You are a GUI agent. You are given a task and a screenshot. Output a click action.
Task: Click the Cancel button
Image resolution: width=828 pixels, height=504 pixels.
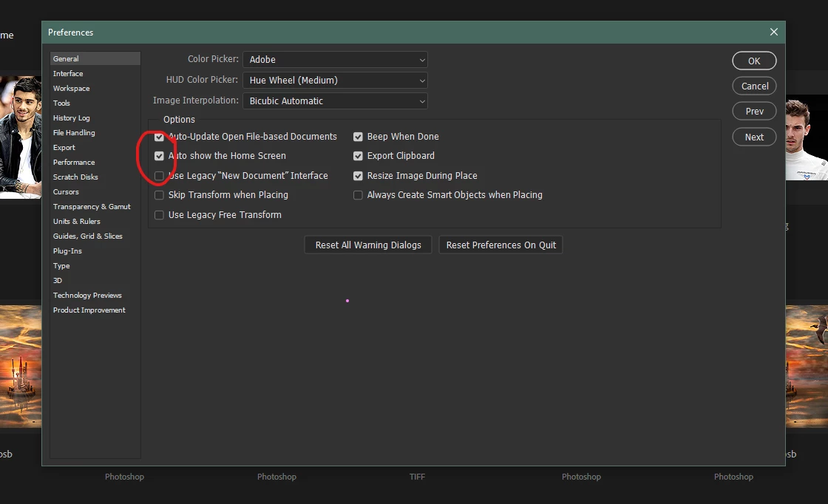pyautogui.click(x=754, y=86)
